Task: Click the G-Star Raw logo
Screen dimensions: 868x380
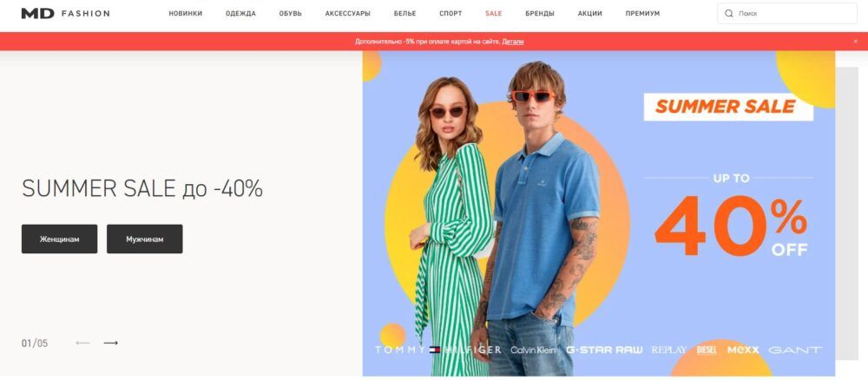Action: tap(604, 350)
